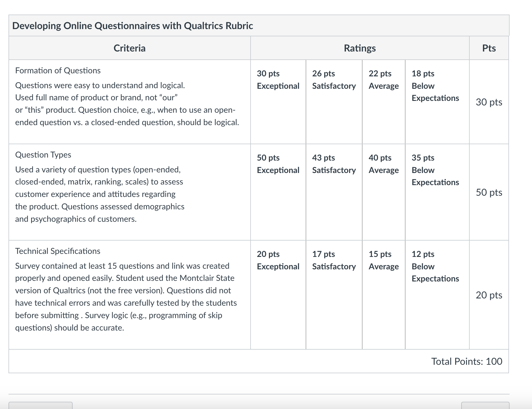Pick 35 pts Below Expectations rating
The height and width of the screenshot is (409, 532).
(x=437, y=192)
